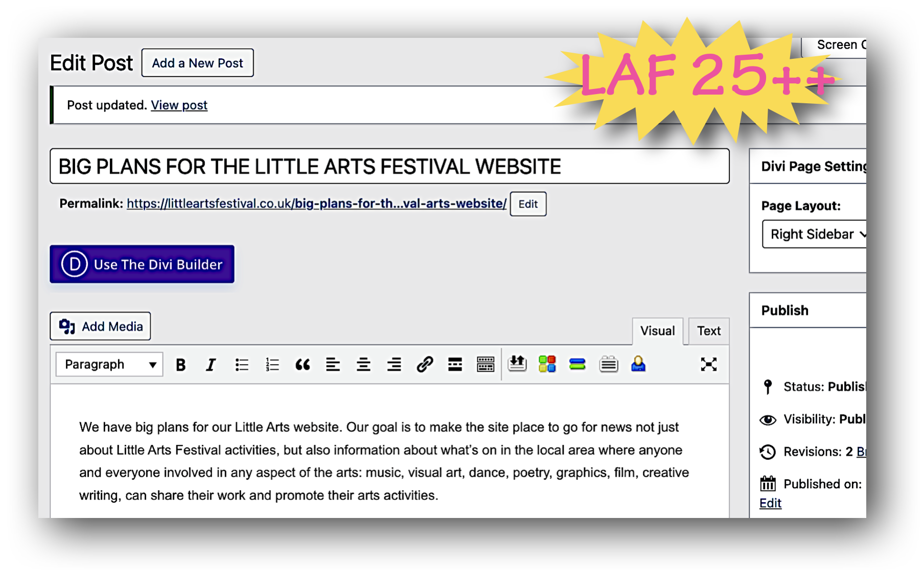Launch the Divi Builder
Viewport: 924px width, 587px height.
[142, 264]
